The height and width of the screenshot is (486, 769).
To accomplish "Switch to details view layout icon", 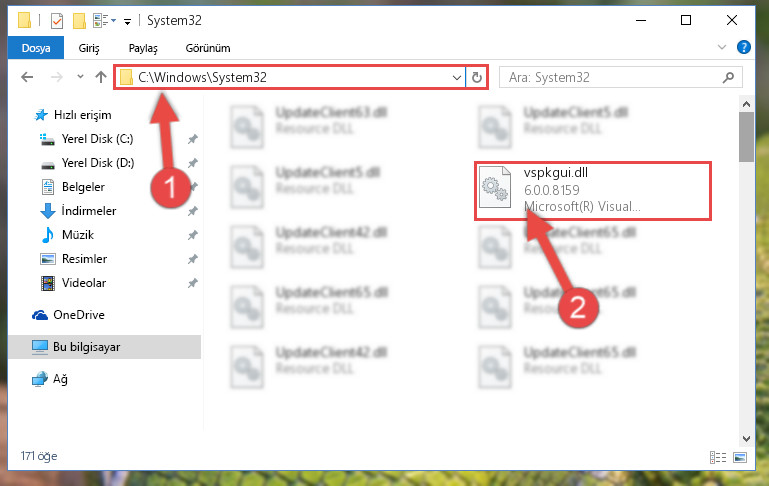I will click(x=718, y=457).
